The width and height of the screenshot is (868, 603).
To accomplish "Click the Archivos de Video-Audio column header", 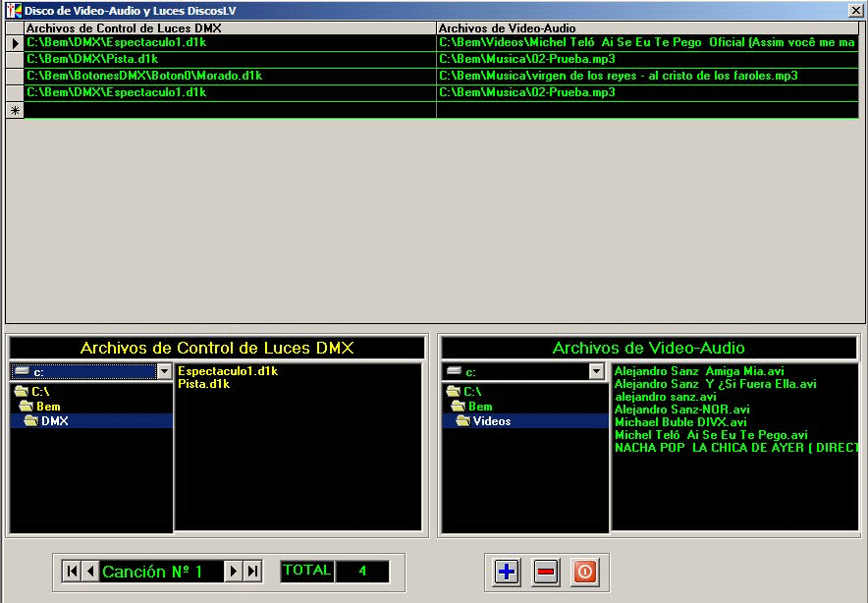I will coord(647,28).
